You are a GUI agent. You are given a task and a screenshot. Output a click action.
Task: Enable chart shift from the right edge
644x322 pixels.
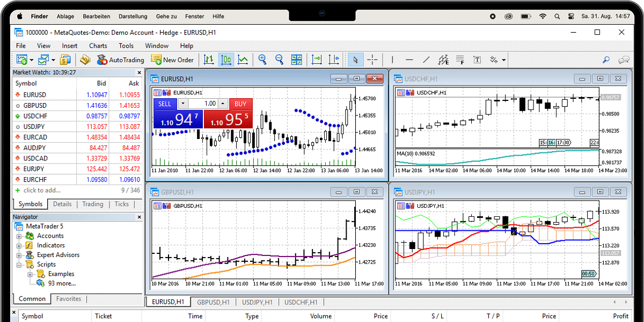tap(335, 60)
